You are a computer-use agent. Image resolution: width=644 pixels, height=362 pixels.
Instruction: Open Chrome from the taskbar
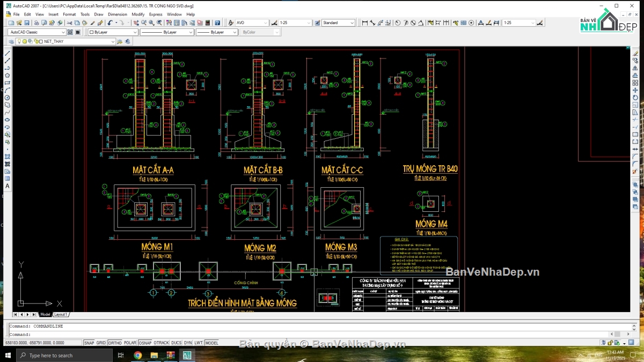tap(137, 355)
